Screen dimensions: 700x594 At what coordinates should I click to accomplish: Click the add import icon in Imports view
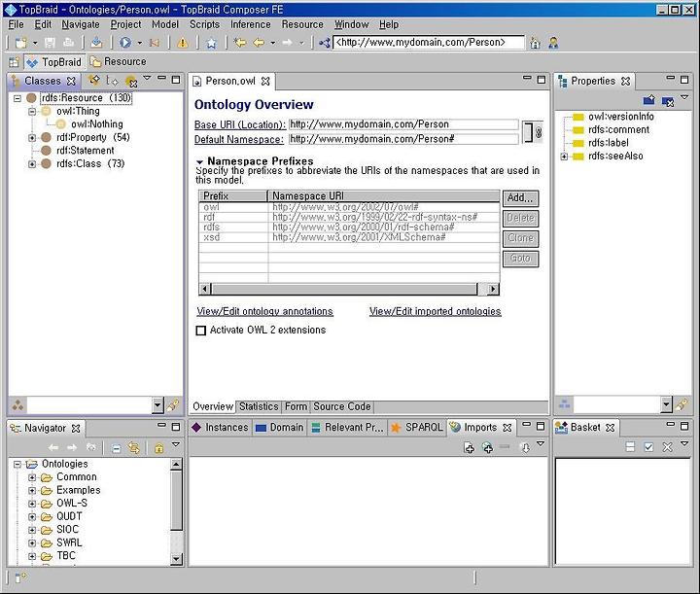470,447
